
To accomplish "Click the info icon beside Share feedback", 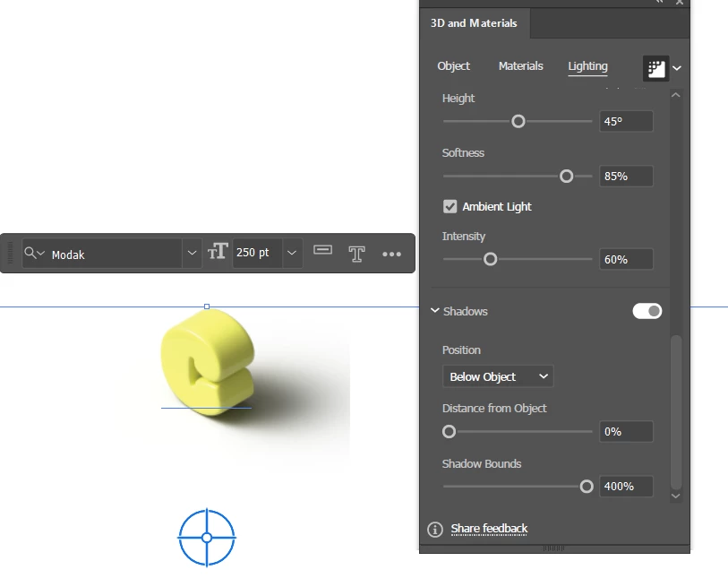I will point(435,529).
